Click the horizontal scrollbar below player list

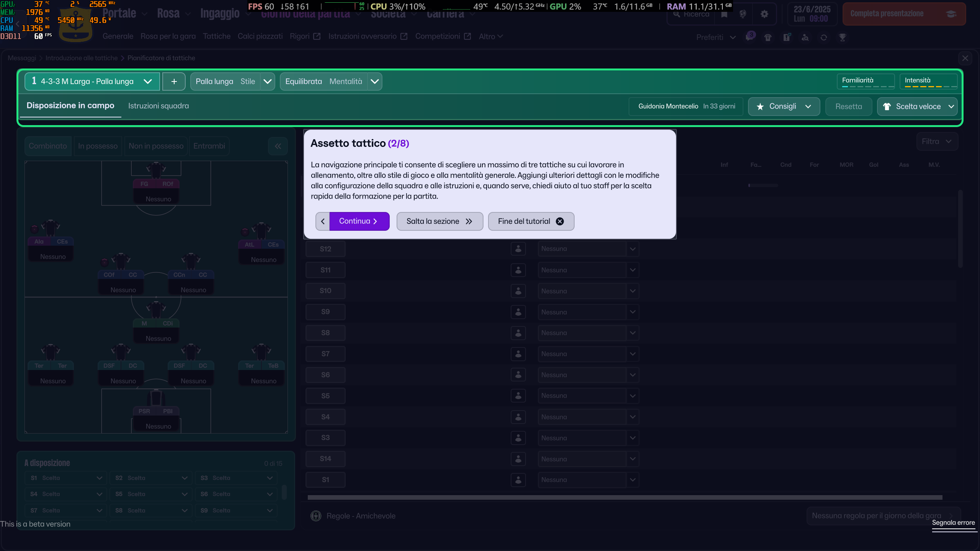(625, 497)
